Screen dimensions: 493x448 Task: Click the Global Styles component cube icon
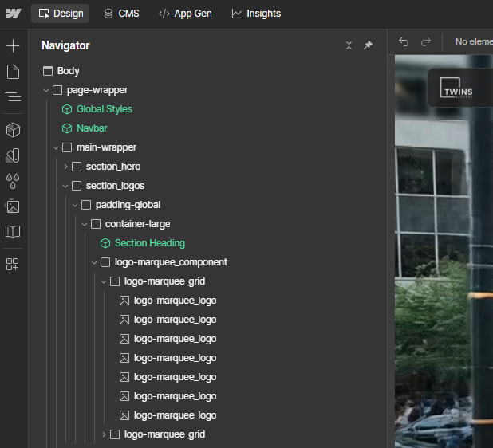coord(67,109)
